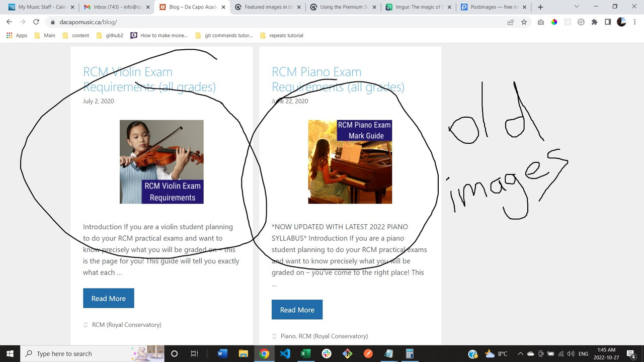Open the Extensions puzzle piece menu
The height and width of the screenshot is (362, 644).
pos(594,22)
